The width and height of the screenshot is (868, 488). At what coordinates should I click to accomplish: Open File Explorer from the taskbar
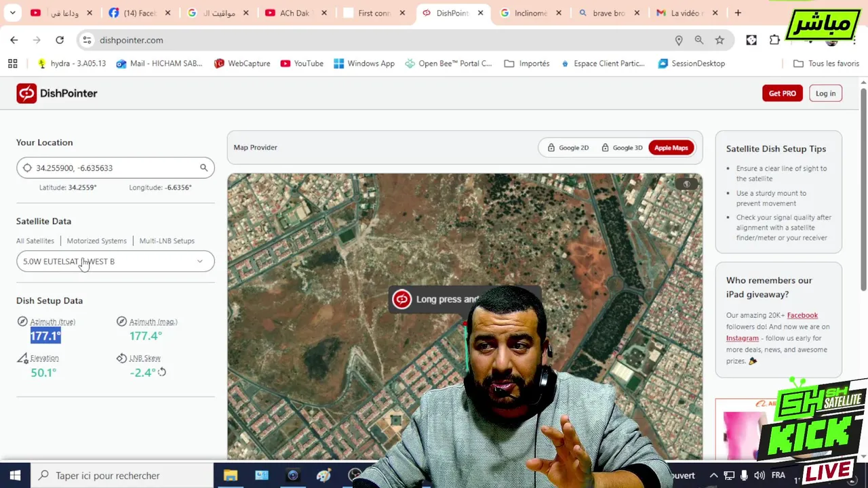tap(231, 475)
